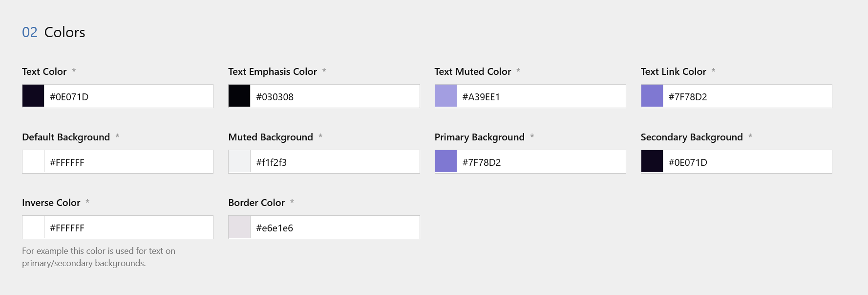Open the Text Link Color purple swatch
This screenshot has width=868, height=295.
coord(652,96)
